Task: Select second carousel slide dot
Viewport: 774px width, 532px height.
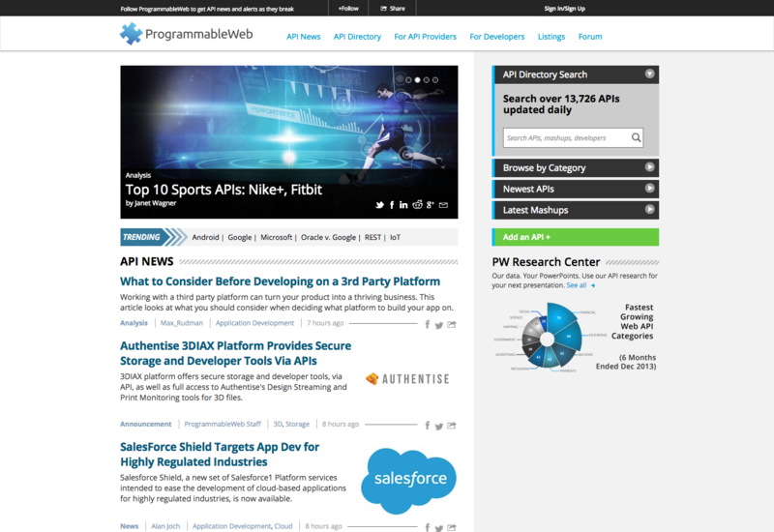Action: point(417,80)
